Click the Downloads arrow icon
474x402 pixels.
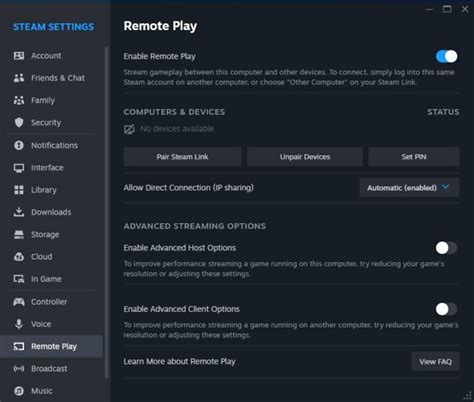[19, 212]
